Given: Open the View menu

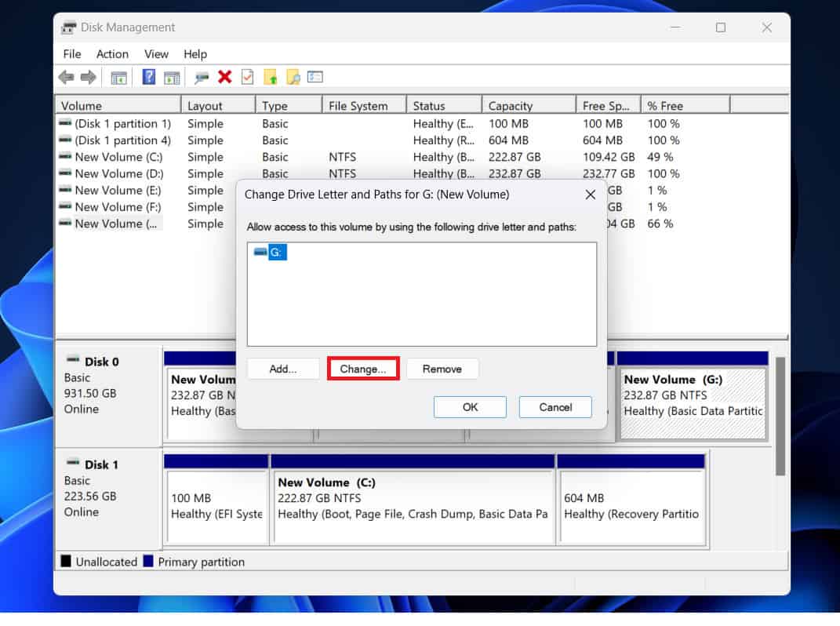Looking at the screenshot, I should pos(156,54).
